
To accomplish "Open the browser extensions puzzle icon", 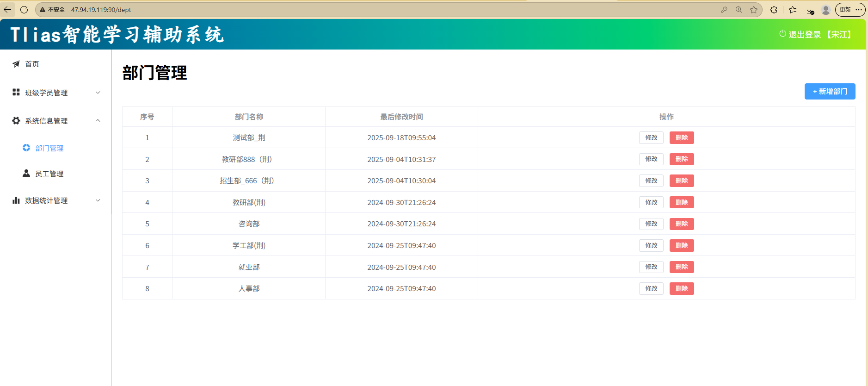I will pos(774,10).
